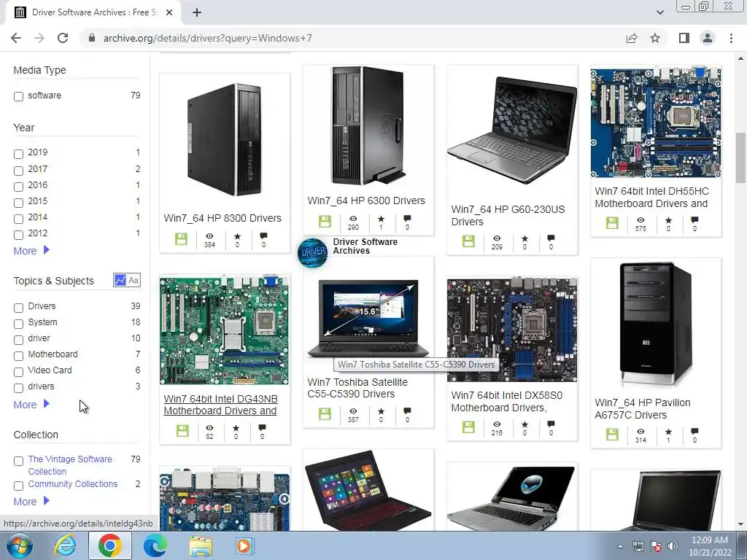Image resolution: width=747 pixels, height=560 pixels.
Task: Open Win7_64 HP 8300 Drivers title link
Action: tap(222, 218)
